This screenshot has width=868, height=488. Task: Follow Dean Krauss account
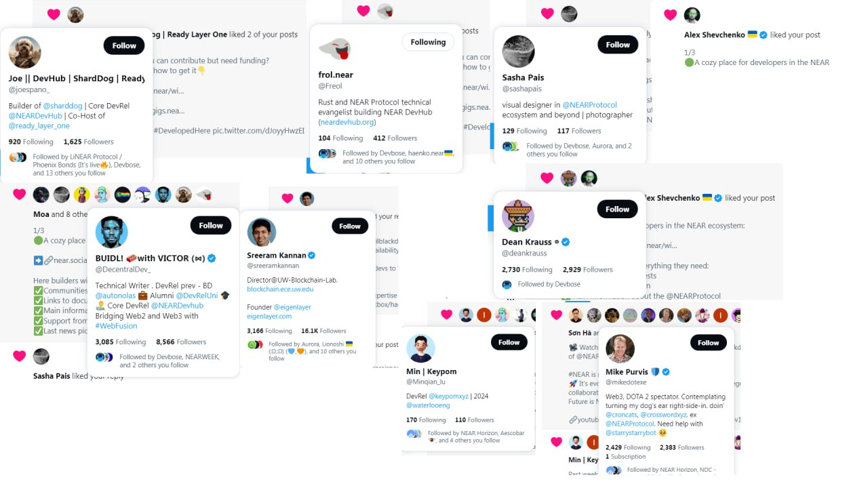(617, 209)
